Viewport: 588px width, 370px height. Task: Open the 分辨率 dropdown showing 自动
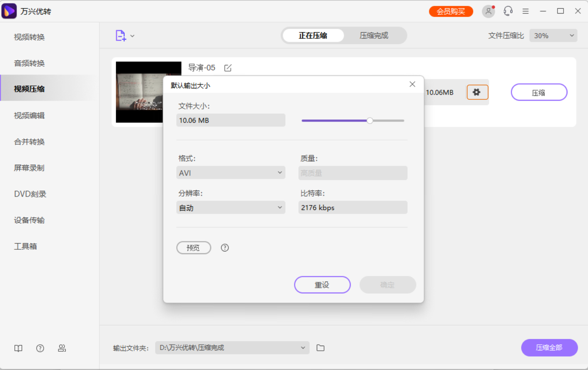230,207
